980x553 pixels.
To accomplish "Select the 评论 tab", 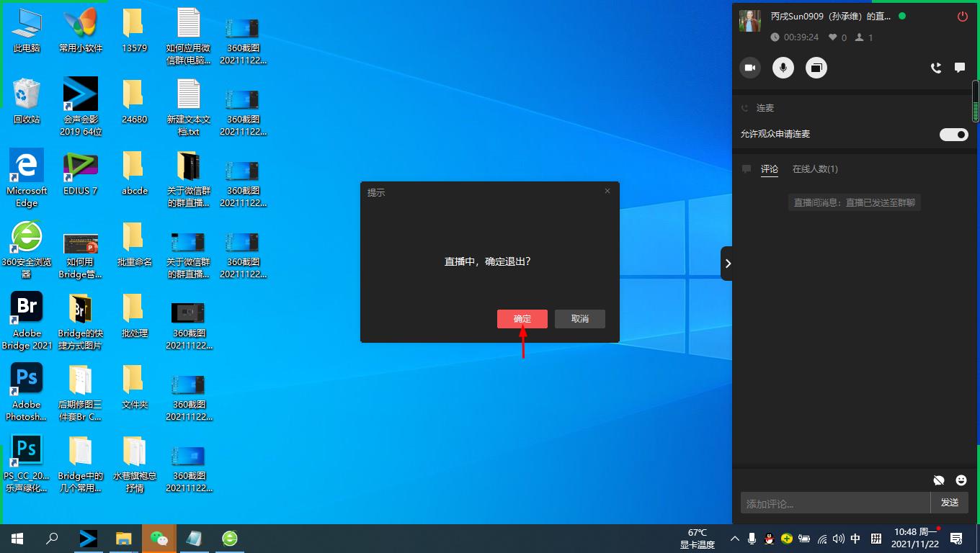I will (770, 169).
